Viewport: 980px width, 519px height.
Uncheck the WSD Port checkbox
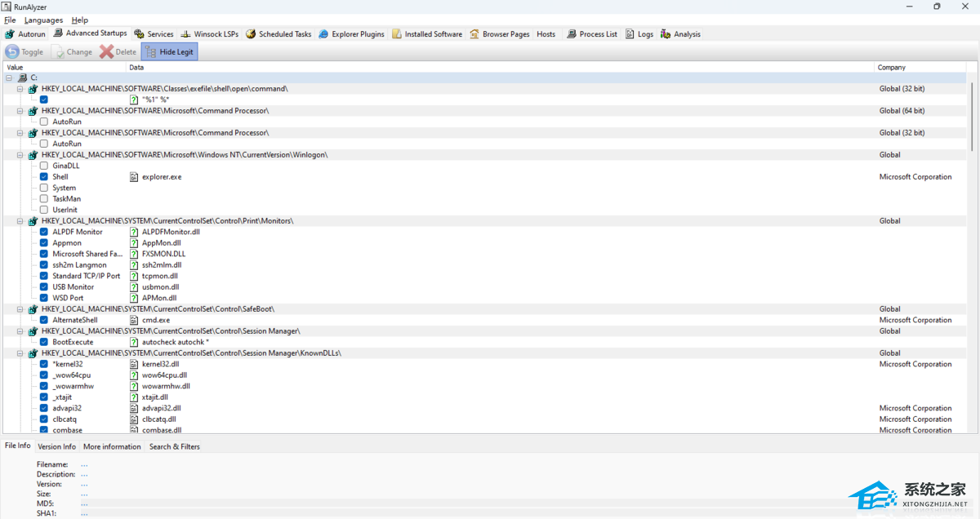(44, 298)
